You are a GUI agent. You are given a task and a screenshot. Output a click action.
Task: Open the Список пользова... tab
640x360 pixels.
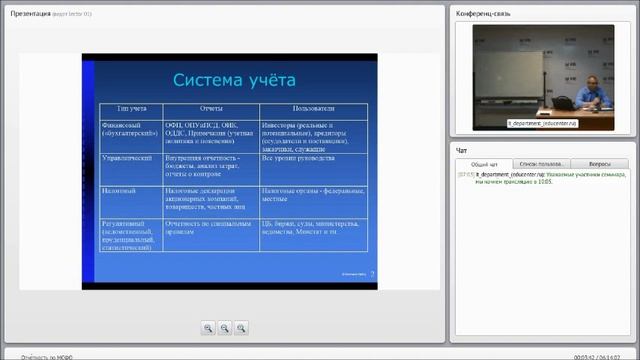point(541,164)
